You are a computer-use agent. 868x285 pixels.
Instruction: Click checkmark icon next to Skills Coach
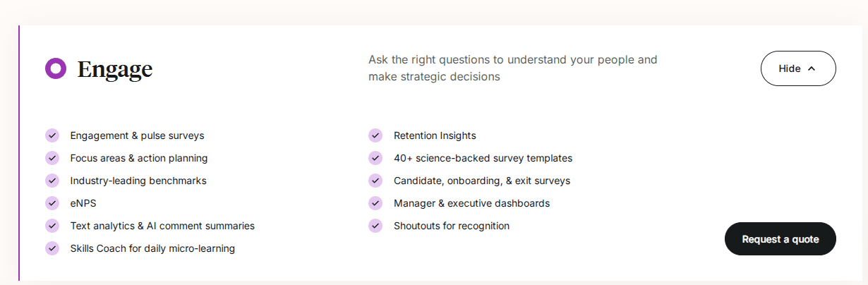point(52,248)
